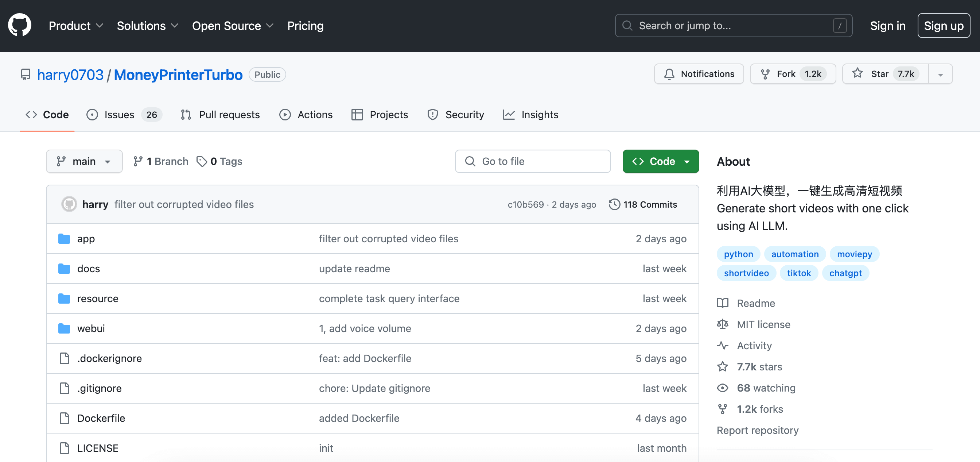
Task: Expand the Solutions navigation menu
Action: point(148,26)
